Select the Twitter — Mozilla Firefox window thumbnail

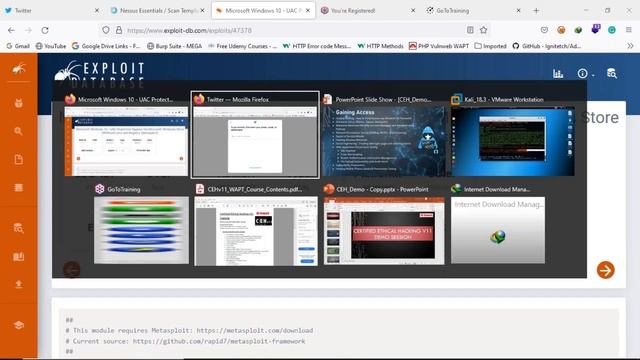point(255,141)
